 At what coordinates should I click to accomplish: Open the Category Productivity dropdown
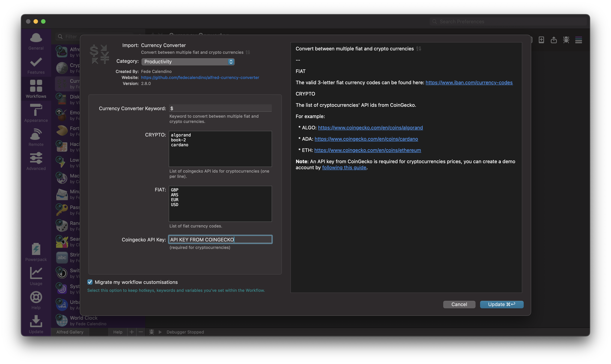tap(188, 61)
